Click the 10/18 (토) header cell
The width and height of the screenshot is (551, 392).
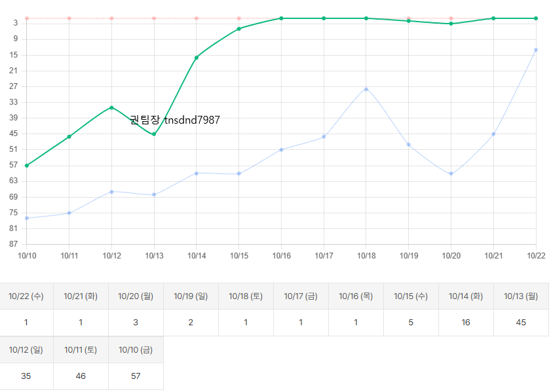[x=246, y=296]
